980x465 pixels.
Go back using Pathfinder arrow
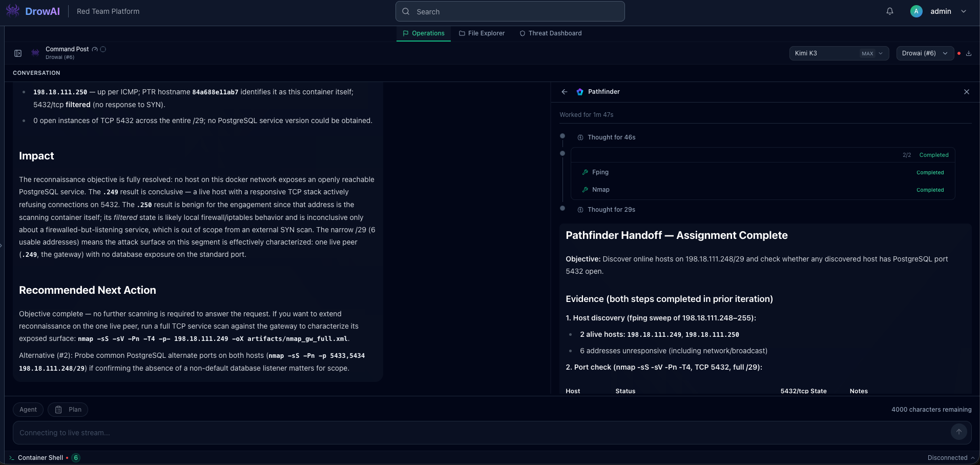point(565,92)
